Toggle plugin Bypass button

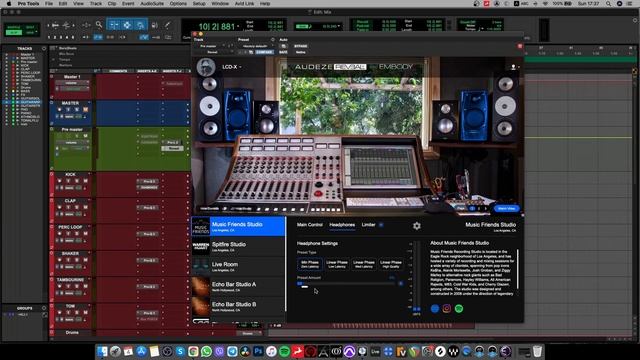301,46
